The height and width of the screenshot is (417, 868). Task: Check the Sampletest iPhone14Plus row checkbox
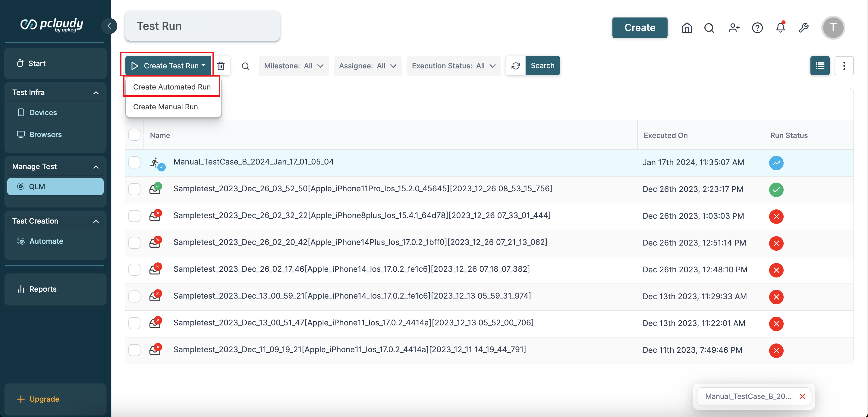(134, 243)
